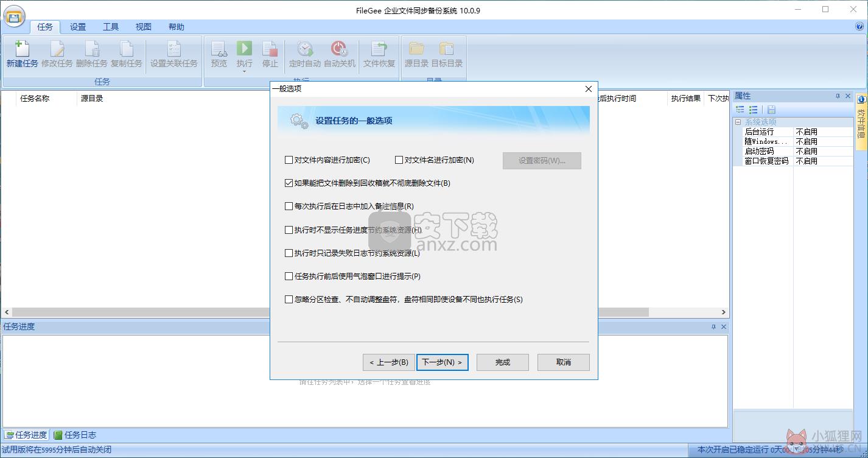Click the 上一步(B) button

[388, 362]
